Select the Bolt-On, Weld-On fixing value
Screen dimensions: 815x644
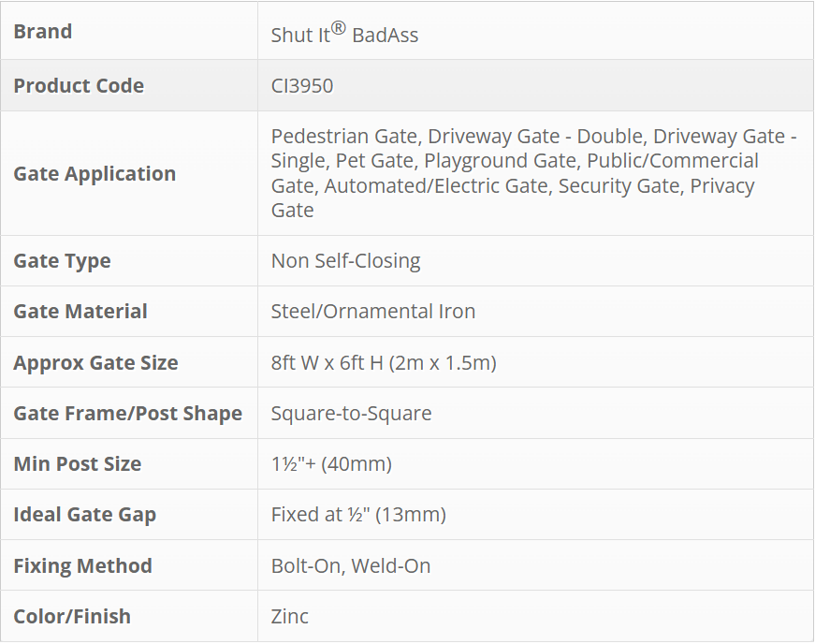tap(351, 566)
